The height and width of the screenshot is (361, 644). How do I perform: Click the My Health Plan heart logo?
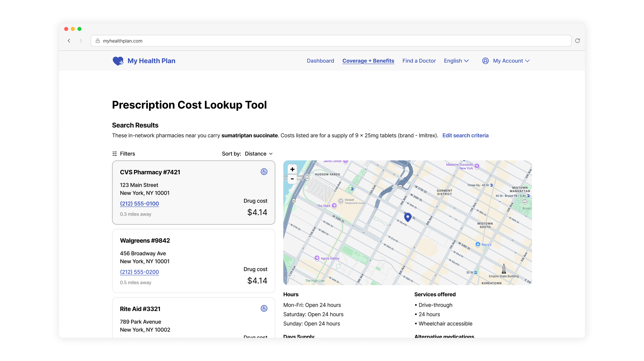pos(118,61)
